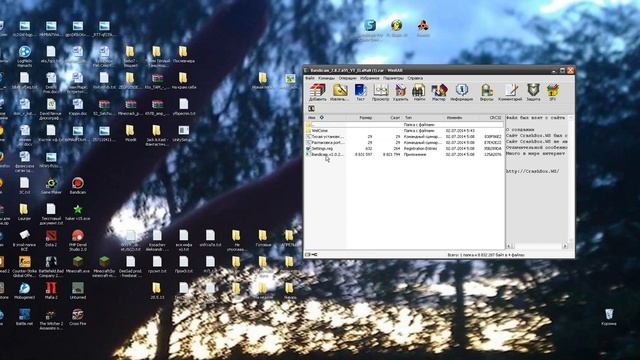Viewport: 640px width, 360px height.
Task: Select the parent folder '..' row
Action: [x=404, y=124]
